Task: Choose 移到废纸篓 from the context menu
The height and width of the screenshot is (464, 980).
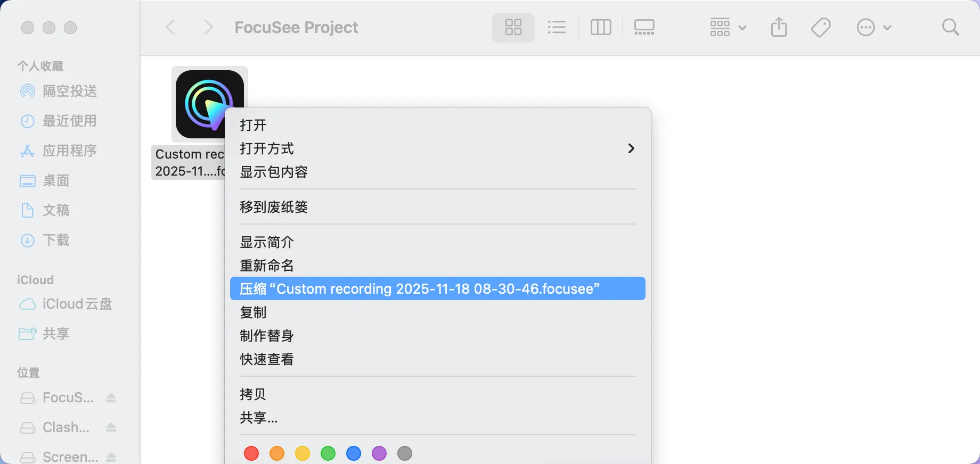Action: pos(437,207)
